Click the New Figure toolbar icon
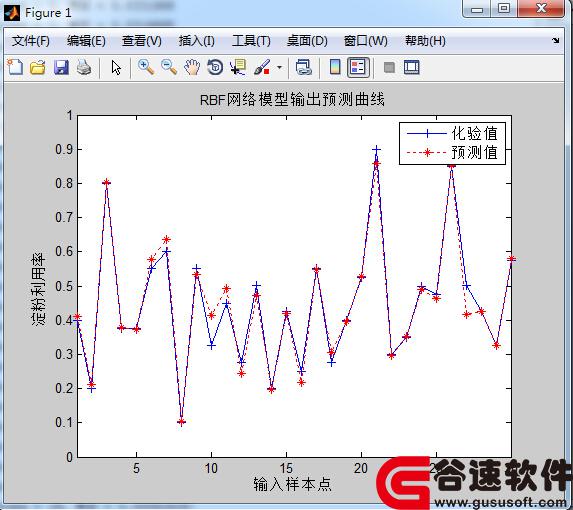 click(x=15, y=67)
